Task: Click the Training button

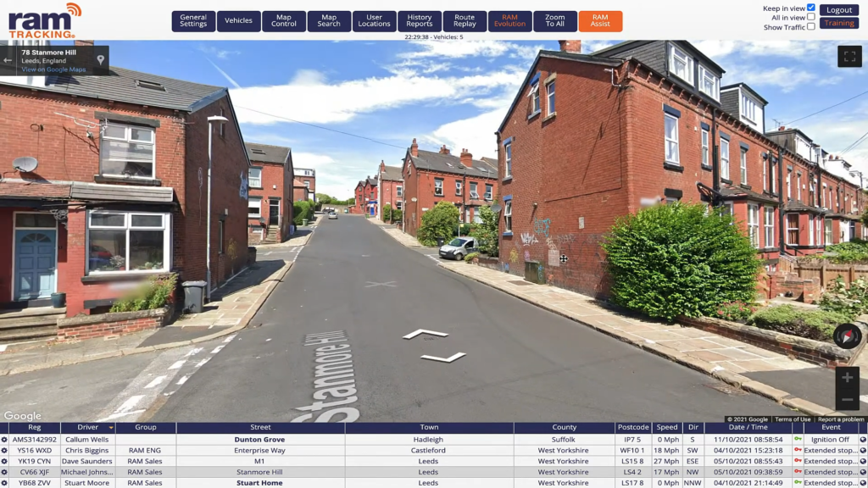Action: tap(839, 23)
